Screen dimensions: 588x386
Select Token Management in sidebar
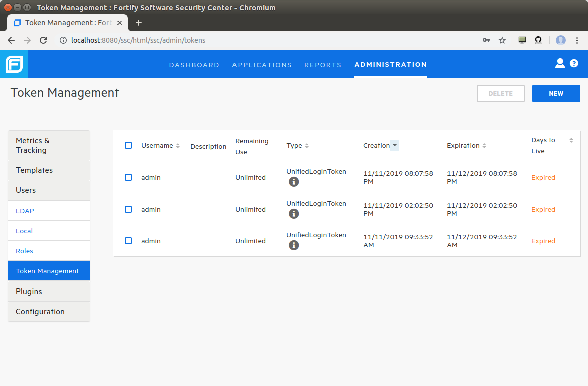(49, 271)
